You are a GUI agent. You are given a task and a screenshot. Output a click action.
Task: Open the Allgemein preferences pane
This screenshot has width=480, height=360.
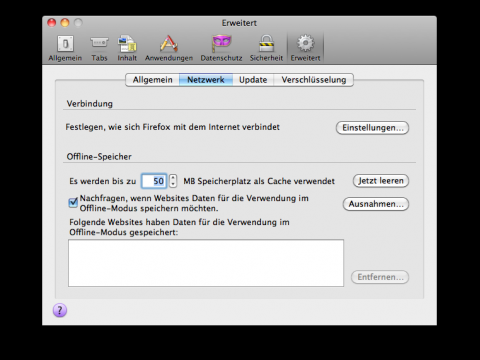pos(65,49)
